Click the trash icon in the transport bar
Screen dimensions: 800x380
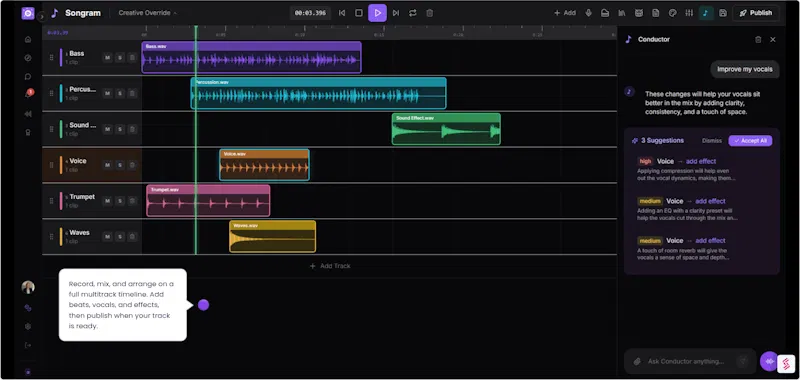(x=430, y=13)
